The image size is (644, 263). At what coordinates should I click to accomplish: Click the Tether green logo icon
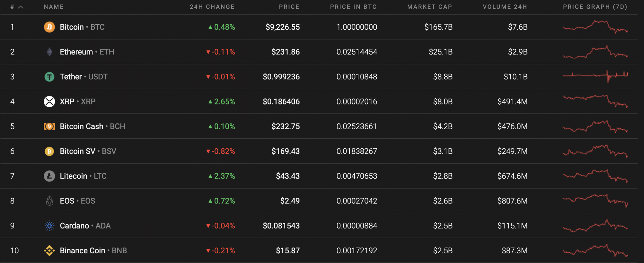click(49, 77)
